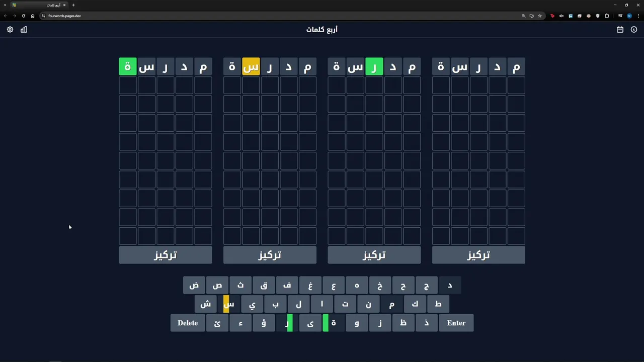Select the أربع كلمات browser tab

tap(39, 5)
